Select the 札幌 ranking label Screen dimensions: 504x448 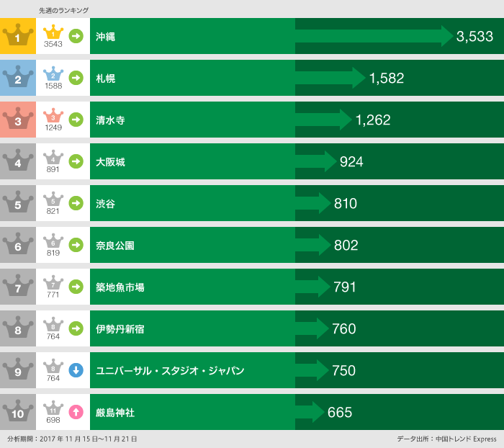coord(105,79)
